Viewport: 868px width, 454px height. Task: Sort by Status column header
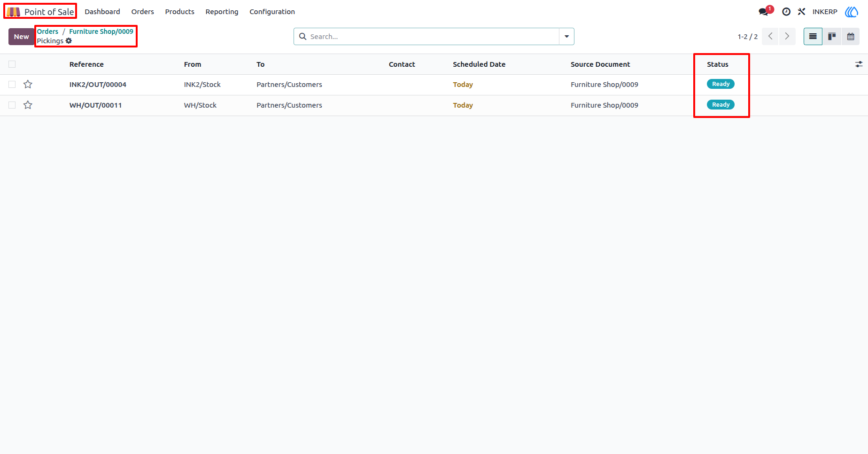pyautogui.click(x=717, y=64)
